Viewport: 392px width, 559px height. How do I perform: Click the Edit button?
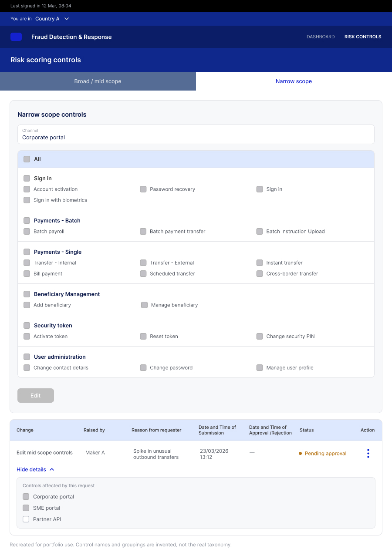pyautogui.click(x=36, y=395)
